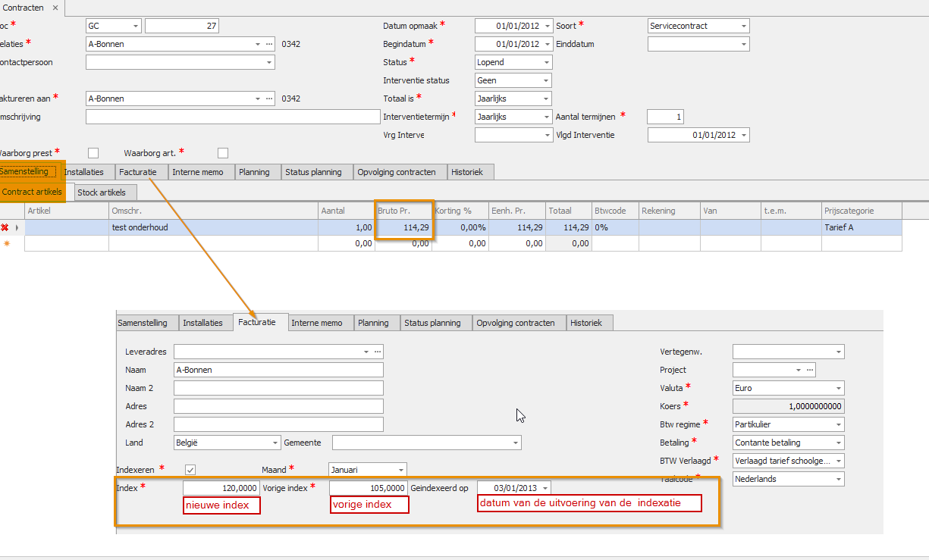Tick the Waarborg prest checkbox
Viewport: 929px width, 560px height.
[x=93, y=153]
